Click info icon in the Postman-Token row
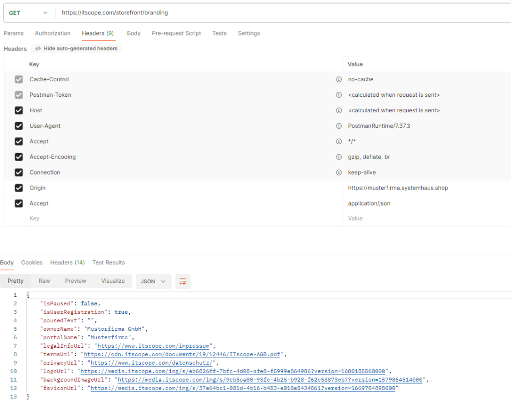This screenshot has height=420, width=511. 339,95
